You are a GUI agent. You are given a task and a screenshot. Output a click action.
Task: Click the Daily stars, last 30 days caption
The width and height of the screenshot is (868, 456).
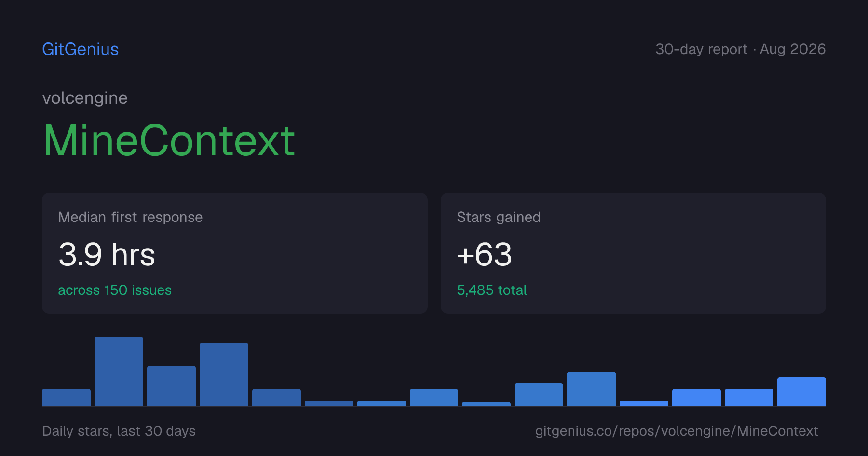119,431
